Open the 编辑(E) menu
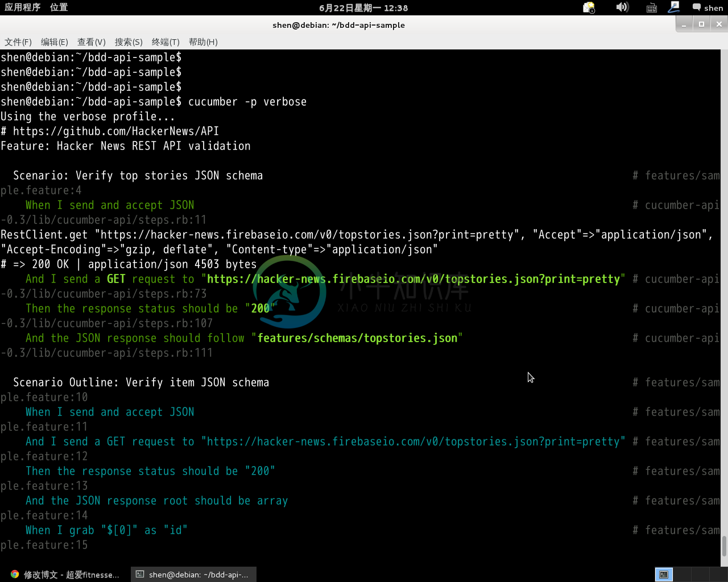Viewport: 728px width, 582px height. pos(55,42)
